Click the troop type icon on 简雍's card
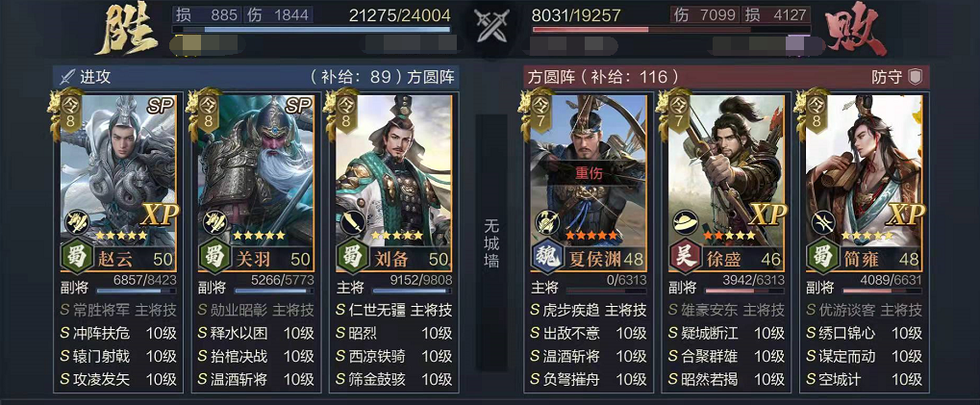The width and height of the screenshot is (980, 405). pyautogui.click(x=822, y=222)
